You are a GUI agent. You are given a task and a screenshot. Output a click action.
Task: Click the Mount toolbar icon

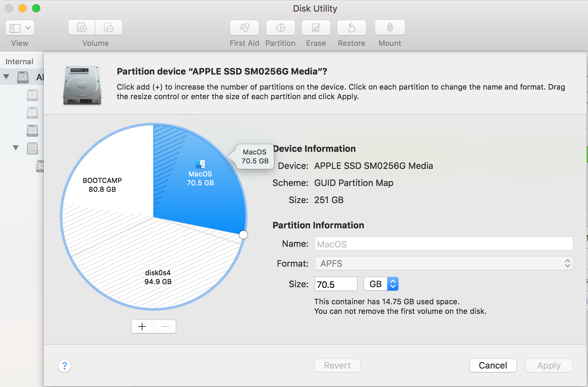click(x=390, y=28)
